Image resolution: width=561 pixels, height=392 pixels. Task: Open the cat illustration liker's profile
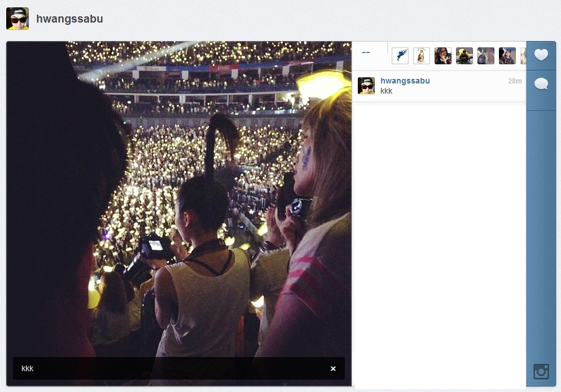click(x=422, y=56)
